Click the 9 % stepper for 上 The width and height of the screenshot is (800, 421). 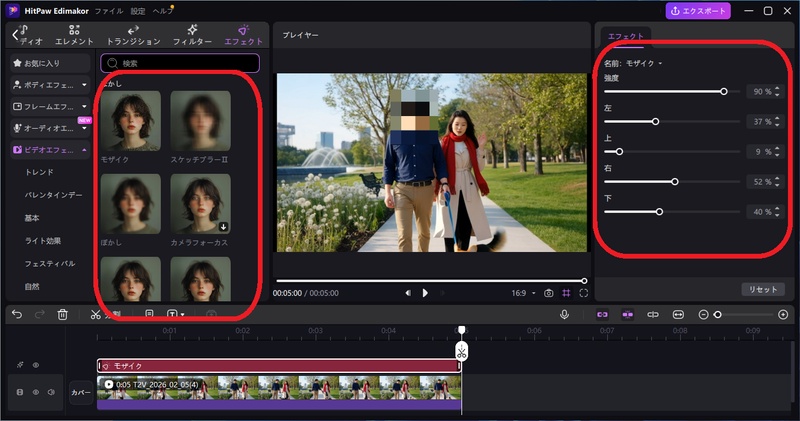(777, 152)
